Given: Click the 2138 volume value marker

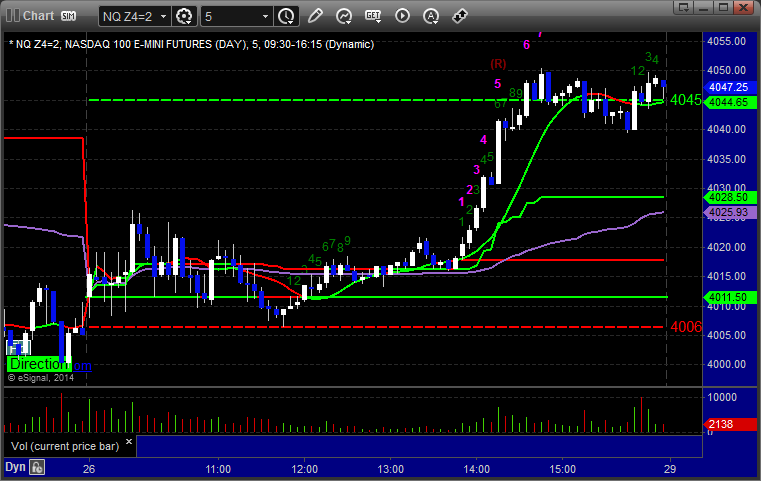Looking at the screenshot, I should [729, 424].
